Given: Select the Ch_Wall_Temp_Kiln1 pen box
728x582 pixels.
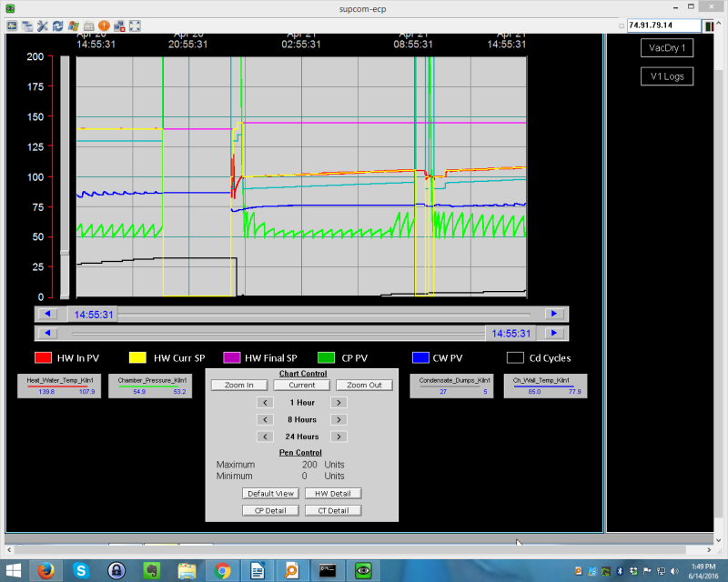Looking at the screenshot, I should [x=545, y=386].
